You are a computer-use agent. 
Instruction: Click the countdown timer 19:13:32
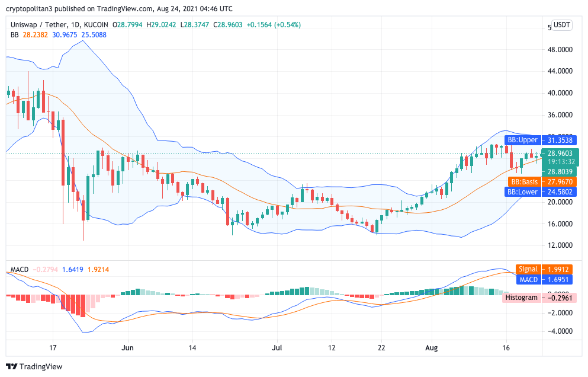561,162
